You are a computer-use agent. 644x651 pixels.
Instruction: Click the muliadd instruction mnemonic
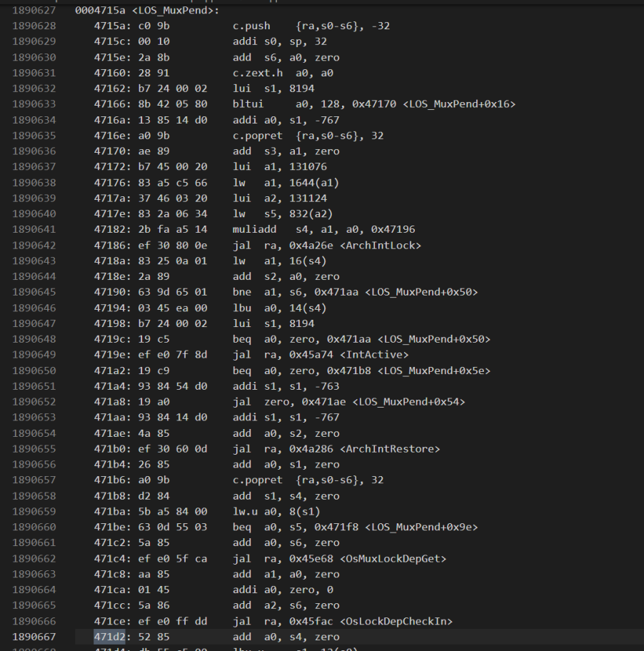[x=253, y=228]
